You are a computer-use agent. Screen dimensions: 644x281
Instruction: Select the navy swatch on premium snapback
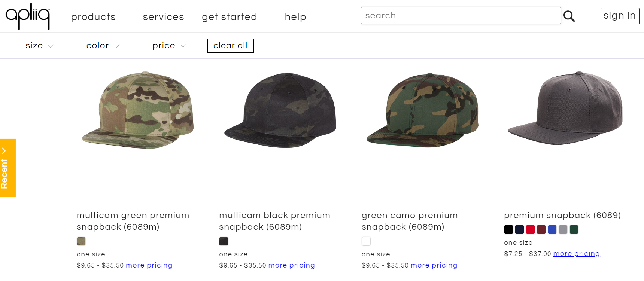coord(519,229)
